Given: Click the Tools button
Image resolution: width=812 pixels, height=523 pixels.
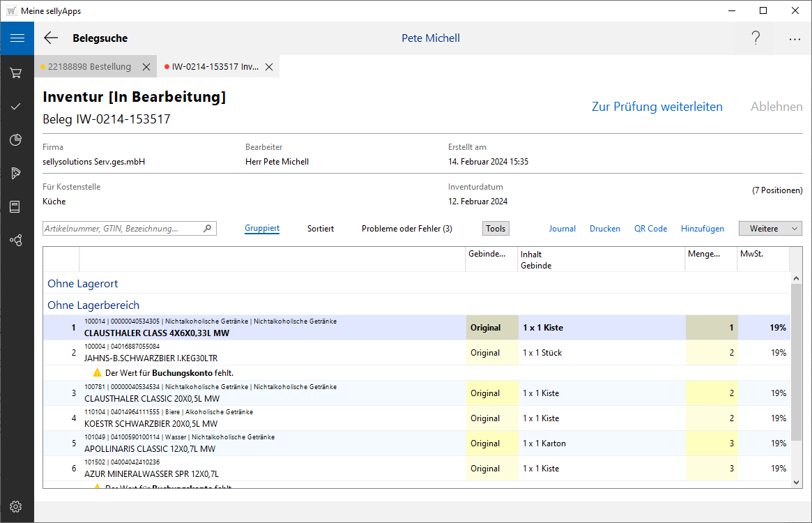Looking at the screenshot, I should 496,229.
